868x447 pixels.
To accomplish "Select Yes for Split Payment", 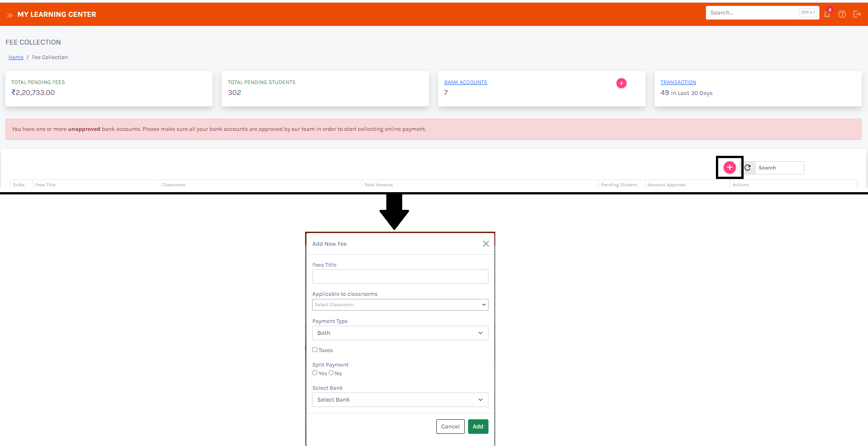I will [x=315, y=373].
